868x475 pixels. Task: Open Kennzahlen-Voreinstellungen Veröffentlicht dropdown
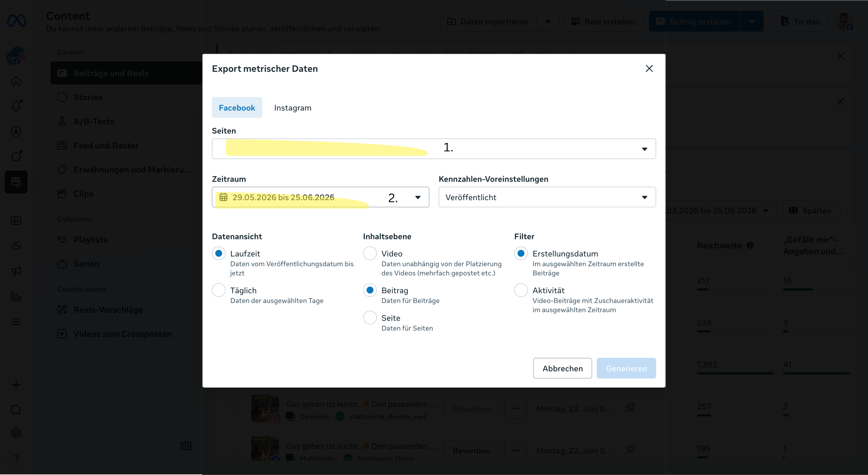click(x=547, y=197)
